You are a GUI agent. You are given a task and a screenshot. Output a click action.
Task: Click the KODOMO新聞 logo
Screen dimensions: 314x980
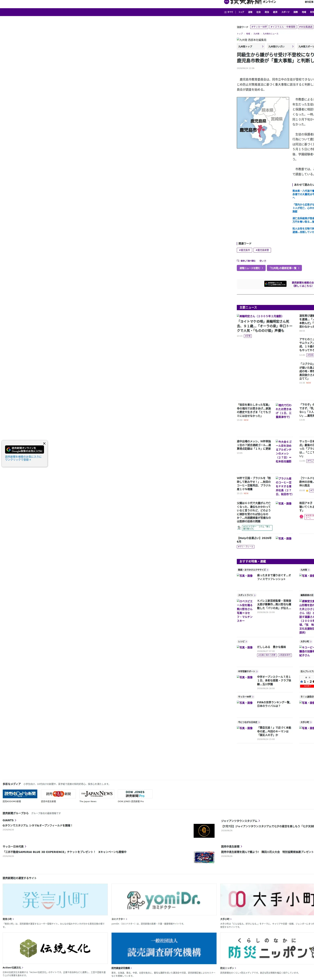[20, 794]
